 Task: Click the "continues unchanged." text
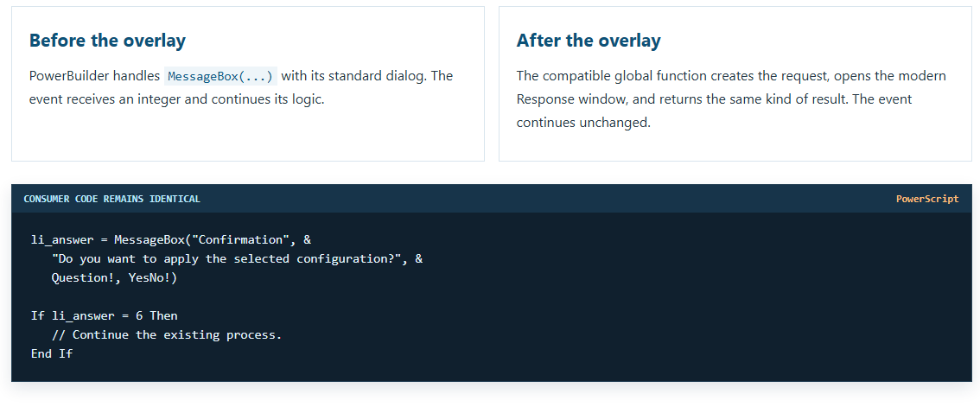(x=583, y=123)
